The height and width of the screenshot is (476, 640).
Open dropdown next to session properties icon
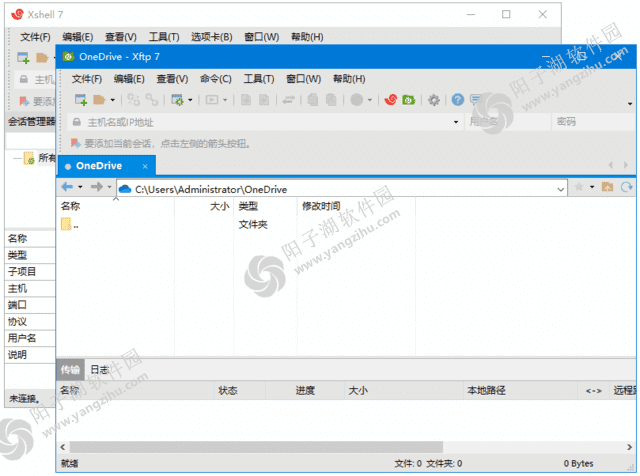click(190, 100)
